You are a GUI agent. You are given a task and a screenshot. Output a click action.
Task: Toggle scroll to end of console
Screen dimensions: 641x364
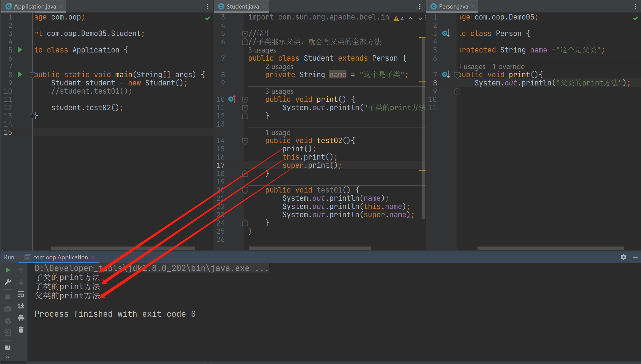pos(21,306)
